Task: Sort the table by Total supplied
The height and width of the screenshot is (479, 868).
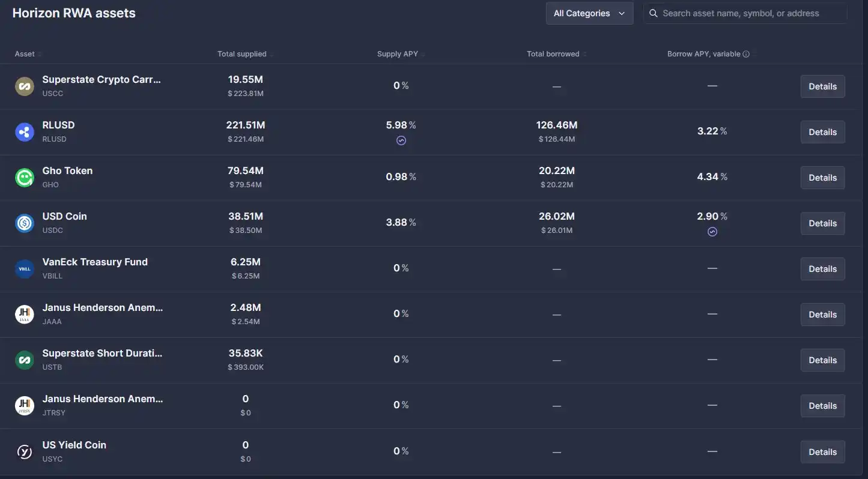Action: coord(242,52)
